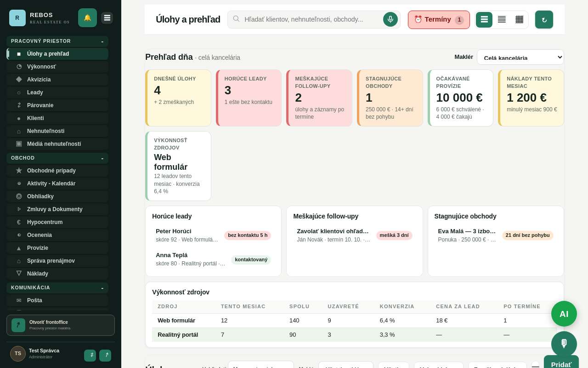This screenshot has width=588, height=368.
Task: Open the Horúce leady summary card
Action: pyautogui.click(x=249, y=98)
